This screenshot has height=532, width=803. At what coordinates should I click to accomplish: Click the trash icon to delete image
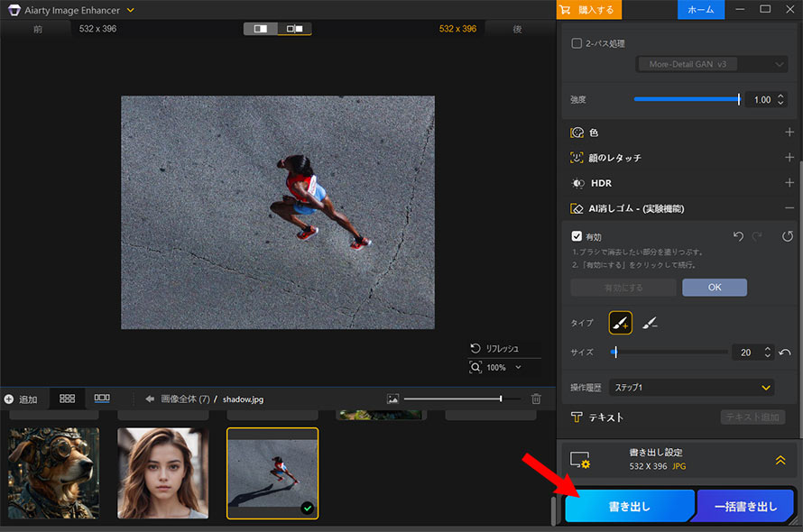(x=536, y=398)
